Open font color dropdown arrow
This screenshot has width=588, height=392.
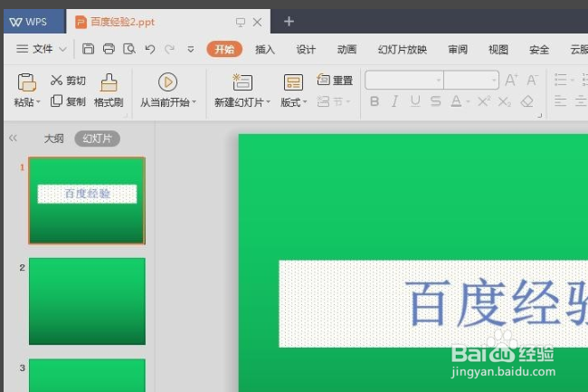click(x=468, y=101)
